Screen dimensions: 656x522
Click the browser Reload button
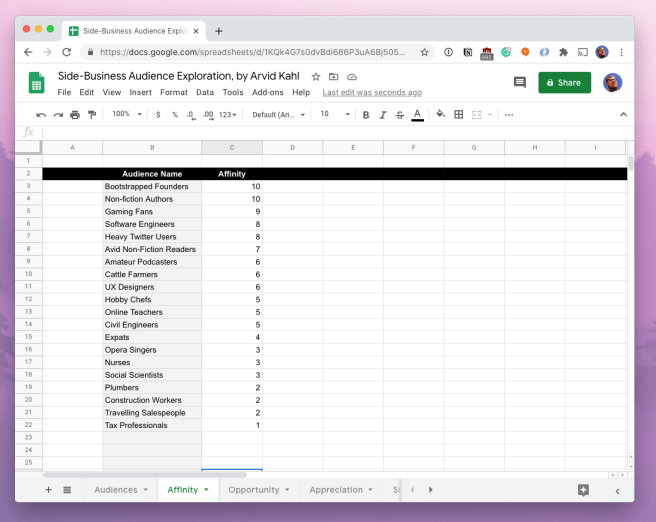click(x=67, y=52)
